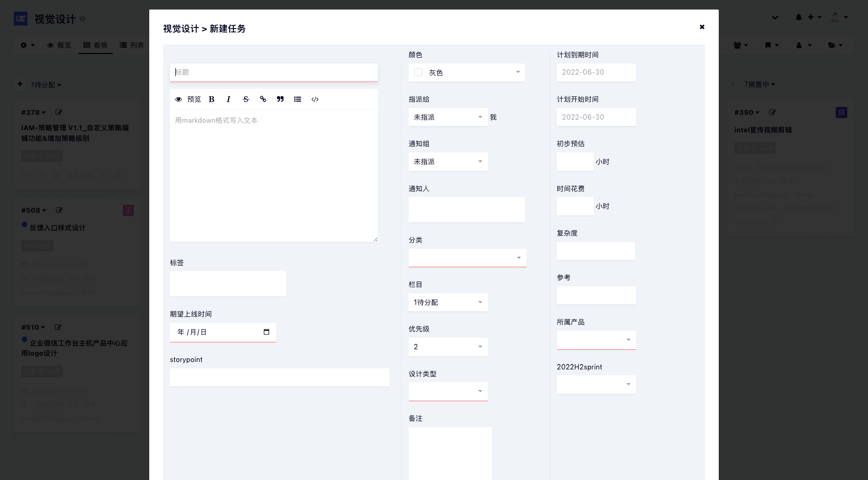Click the 标签 tags input field
The height and width of the screenshot is (480, 868).
228,284
